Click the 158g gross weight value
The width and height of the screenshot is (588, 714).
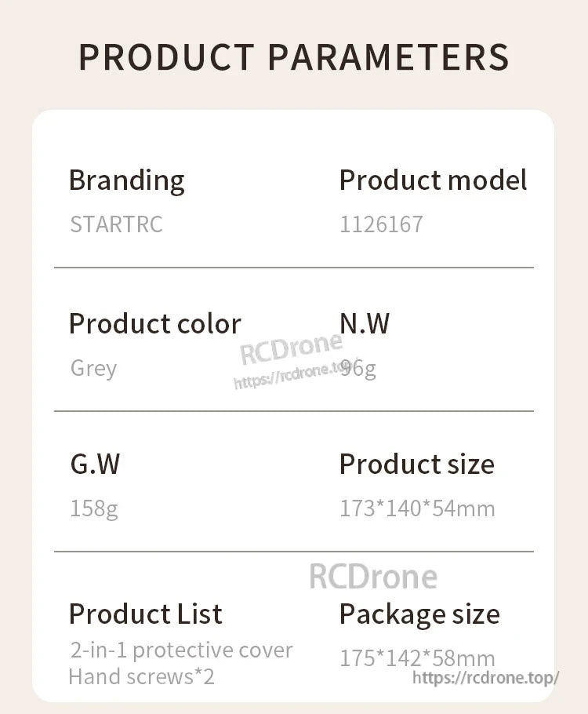click(x=94, y=508)
